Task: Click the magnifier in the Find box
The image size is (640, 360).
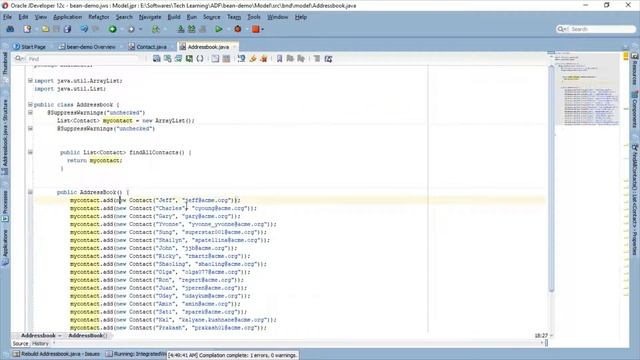Action: [x=19, y=59]
